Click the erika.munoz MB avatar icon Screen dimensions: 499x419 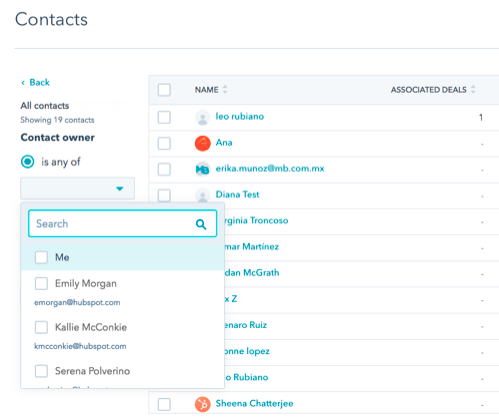[x=202, y=169]
